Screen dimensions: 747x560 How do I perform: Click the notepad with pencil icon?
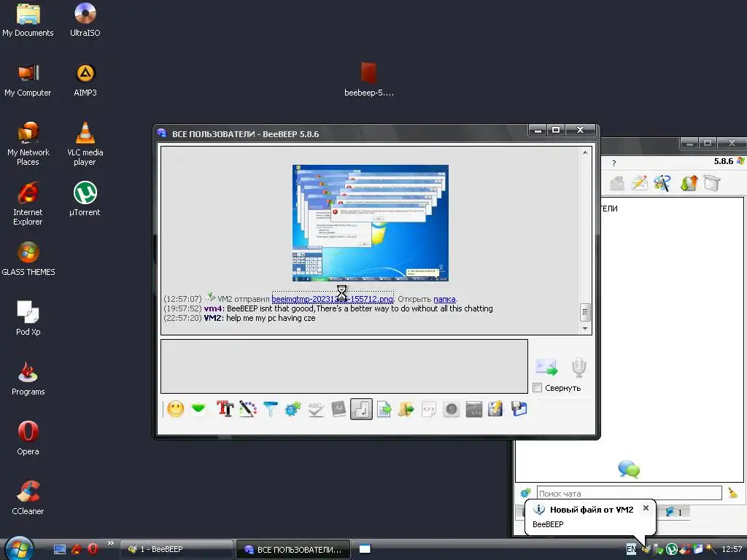tap(495, 409)
